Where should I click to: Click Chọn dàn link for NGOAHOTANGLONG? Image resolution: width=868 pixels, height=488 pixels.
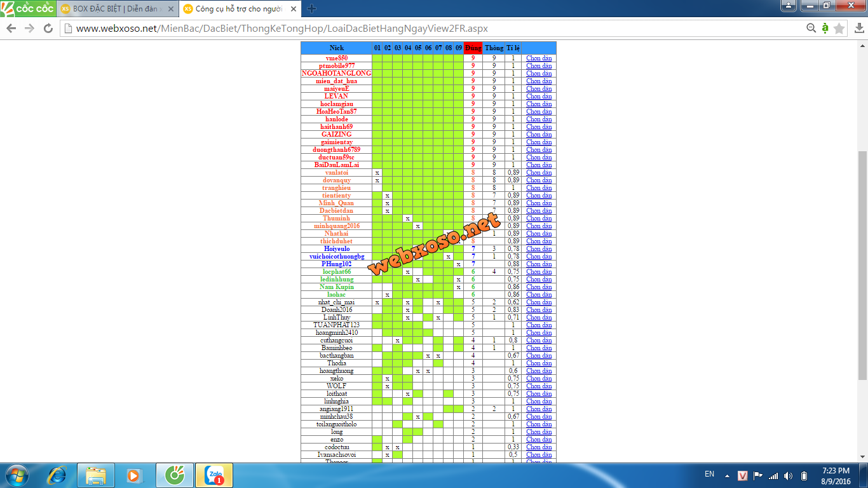(x=539, y=74)
